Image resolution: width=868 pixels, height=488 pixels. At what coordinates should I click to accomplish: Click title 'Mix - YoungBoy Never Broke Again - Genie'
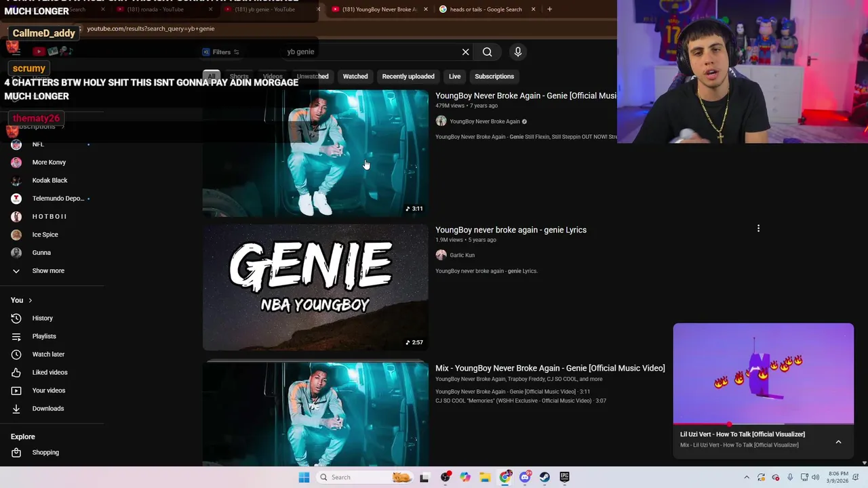pos(550,368)
